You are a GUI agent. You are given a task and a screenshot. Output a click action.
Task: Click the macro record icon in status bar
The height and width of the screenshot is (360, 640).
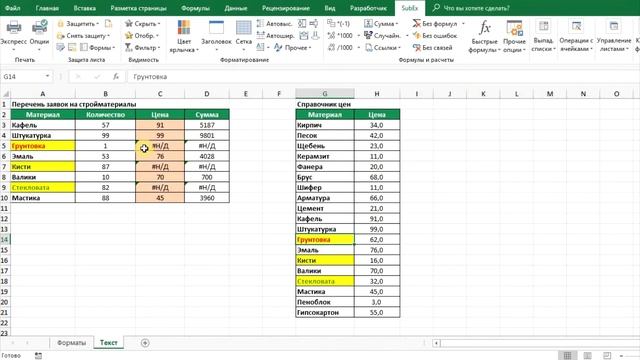pyautogui.click(x=38, y=356)
